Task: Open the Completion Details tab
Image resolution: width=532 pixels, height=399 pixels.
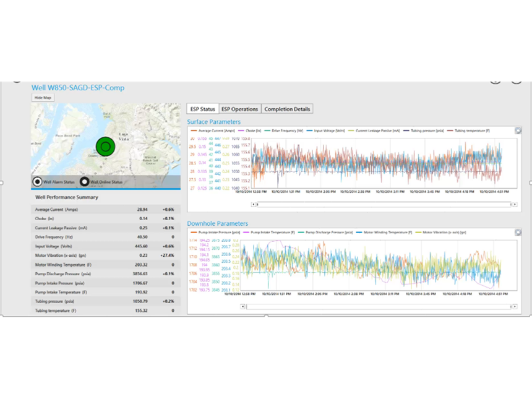Action: tap(287, 109)
